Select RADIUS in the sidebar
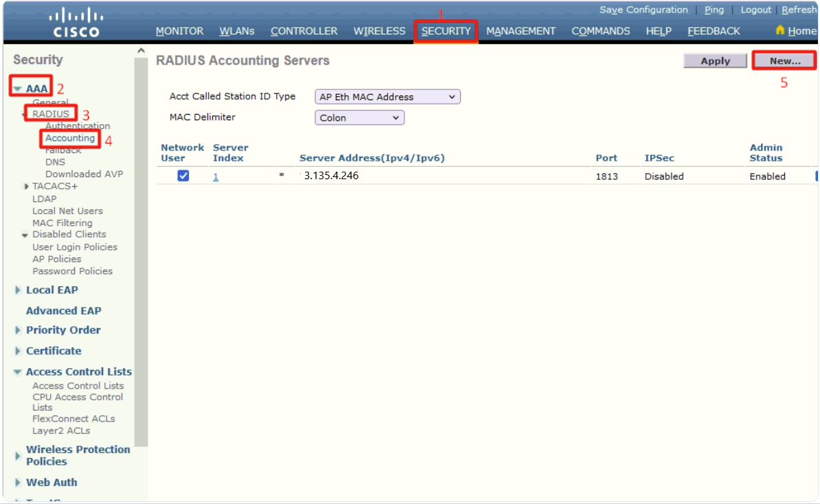The height and width of the screenshot is (504, 820). (51, 114)
